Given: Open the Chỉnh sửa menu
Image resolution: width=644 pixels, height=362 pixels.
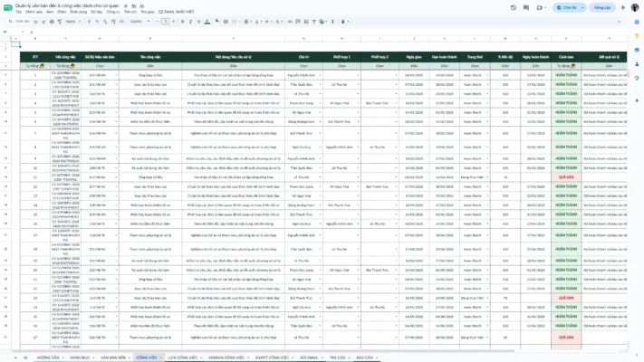Looking at the screenshot, I should tap(34, 12).
